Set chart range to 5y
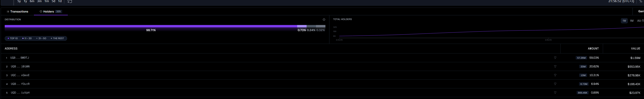This screenshot has height=99, width=644. 19,1
